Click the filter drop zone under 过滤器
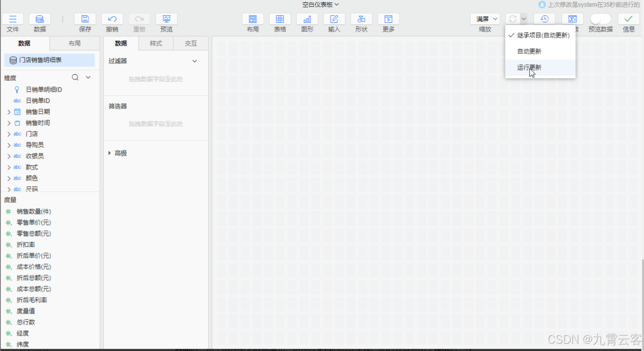644x351 pixels. pos(156,79)
